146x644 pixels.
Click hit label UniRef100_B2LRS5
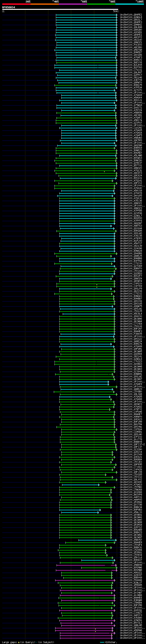pyautogui.click(x=131, y=65)
